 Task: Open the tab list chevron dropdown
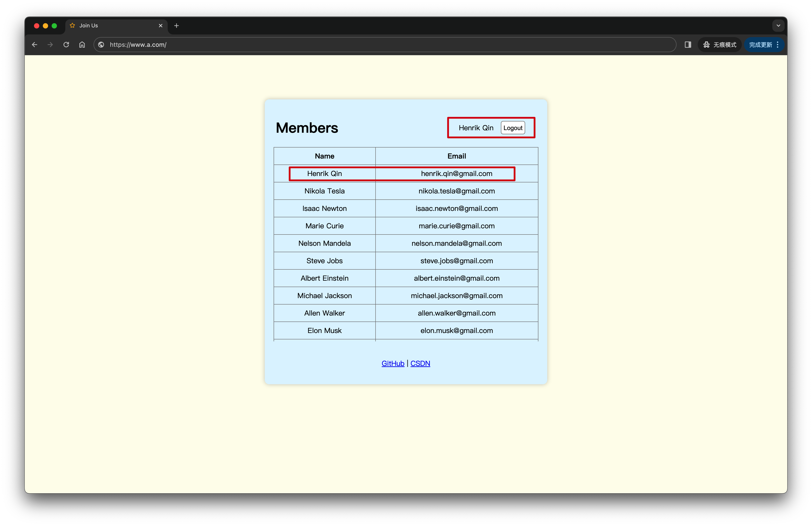pyautogui.click(x=778, y=25)
